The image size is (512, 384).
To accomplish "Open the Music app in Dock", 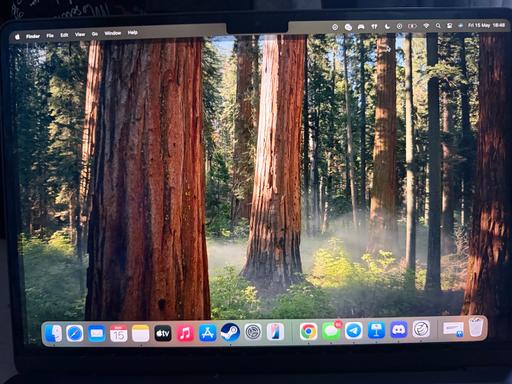I will tap(185, 333).
